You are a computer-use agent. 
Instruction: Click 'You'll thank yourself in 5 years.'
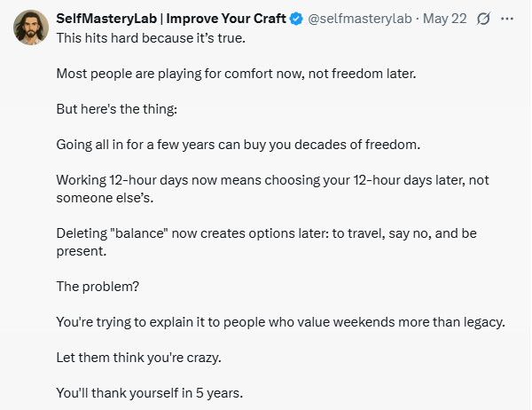[150, 393]
